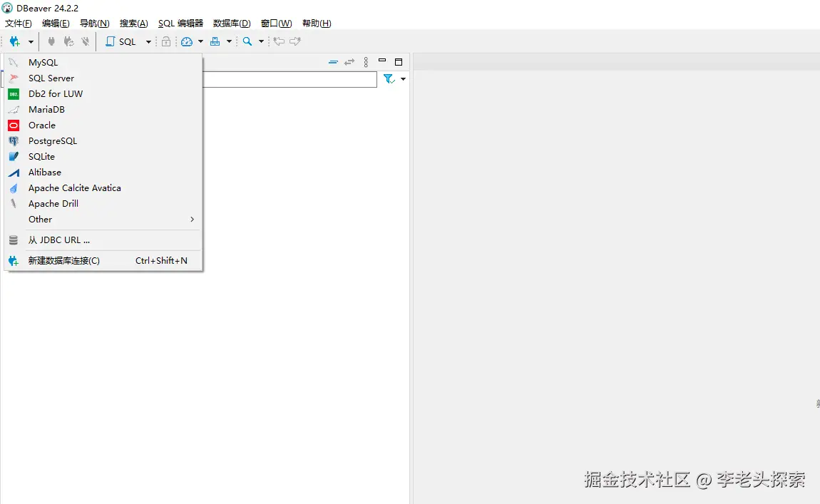The width and height of the screenshot is (820, 504).
Task: Choose SQLite from the connection list
Action: (103, 156)
